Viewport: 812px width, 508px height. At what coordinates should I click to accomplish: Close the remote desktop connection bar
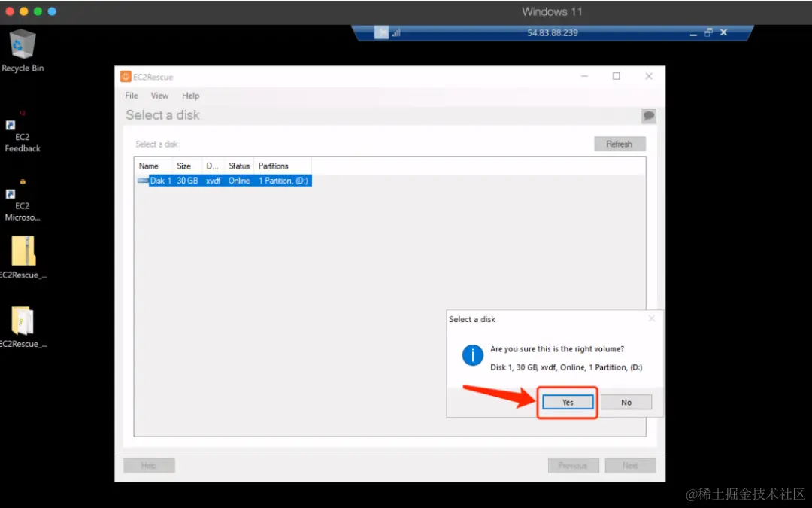tap(723, 32)
